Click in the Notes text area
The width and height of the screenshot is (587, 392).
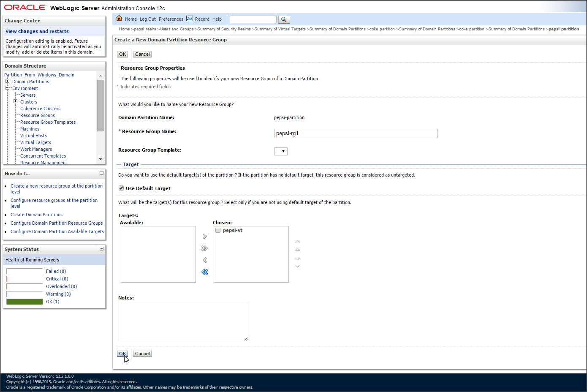(183, 321)
